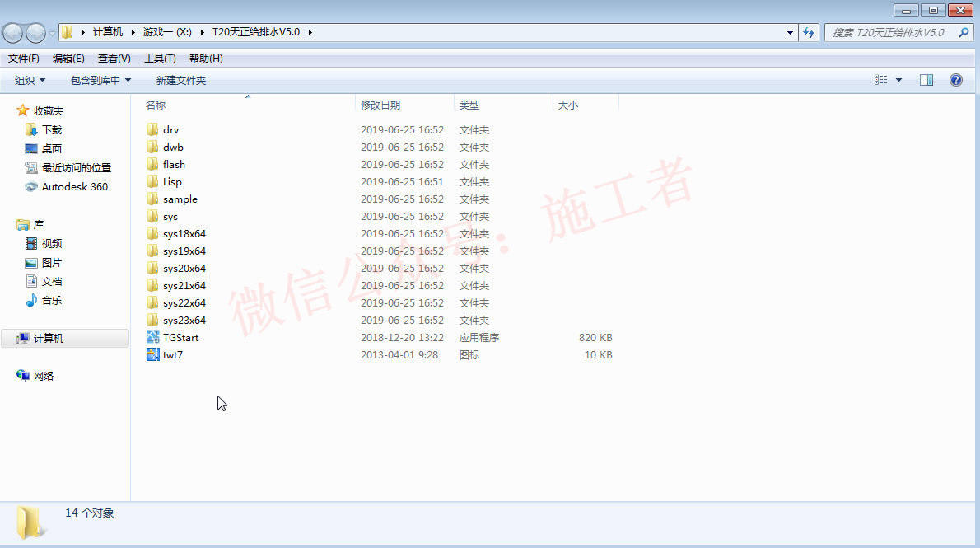Screen dimensions: 980x548
Task: Change view with the view icon
Action: pos(880,80)
